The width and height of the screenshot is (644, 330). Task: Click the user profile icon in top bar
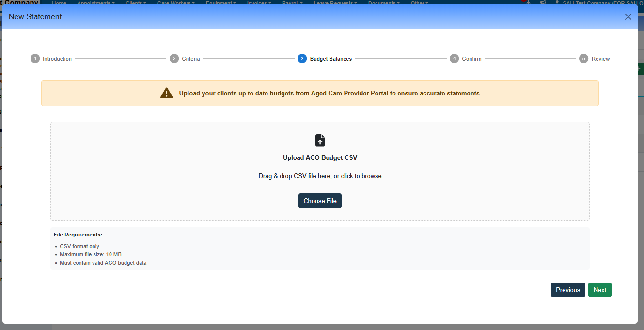click(x=557, y=3)
